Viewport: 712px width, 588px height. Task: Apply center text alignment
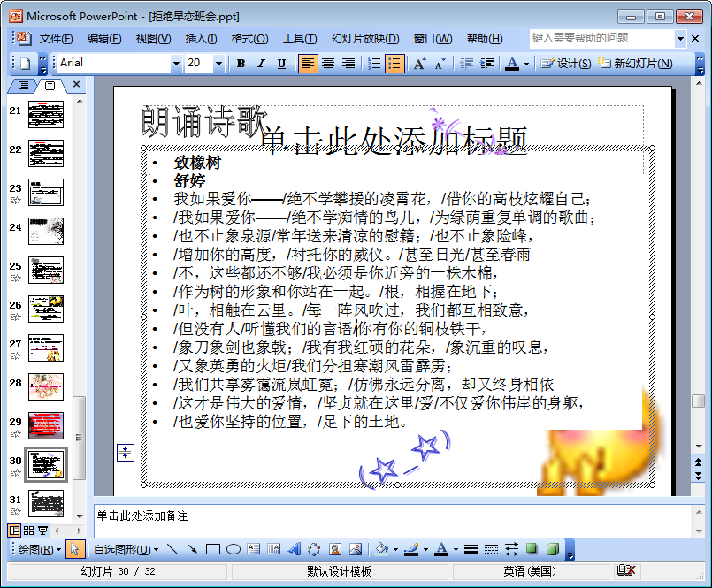pyautogui.click(x=328, y=64)
